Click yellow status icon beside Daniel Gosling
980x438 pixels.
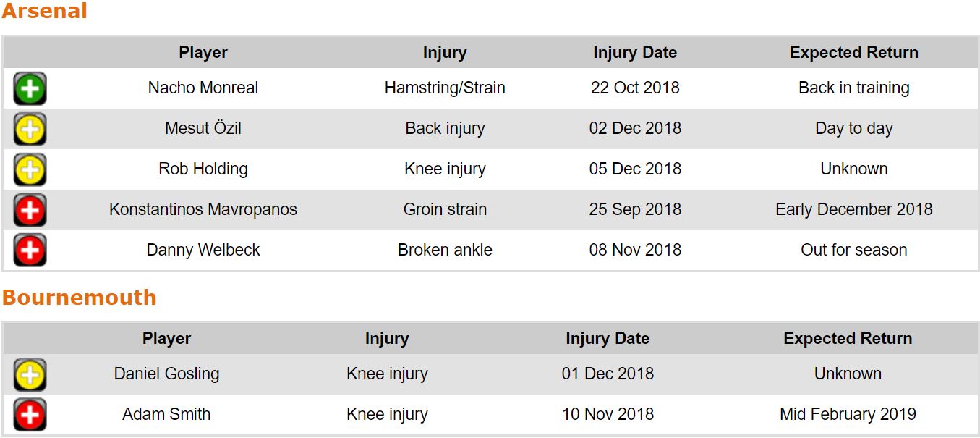[x=30, y=375]
